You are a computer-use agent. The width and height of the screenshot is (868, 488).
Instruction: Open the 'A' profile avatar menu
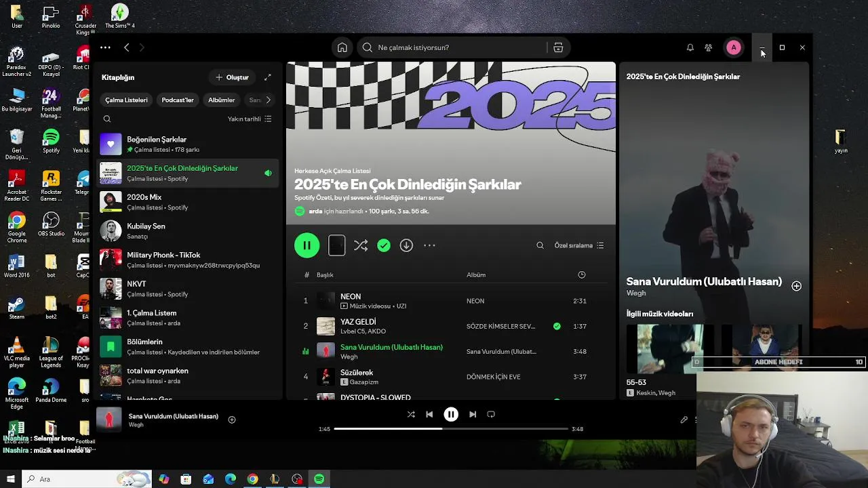point(733,47)
